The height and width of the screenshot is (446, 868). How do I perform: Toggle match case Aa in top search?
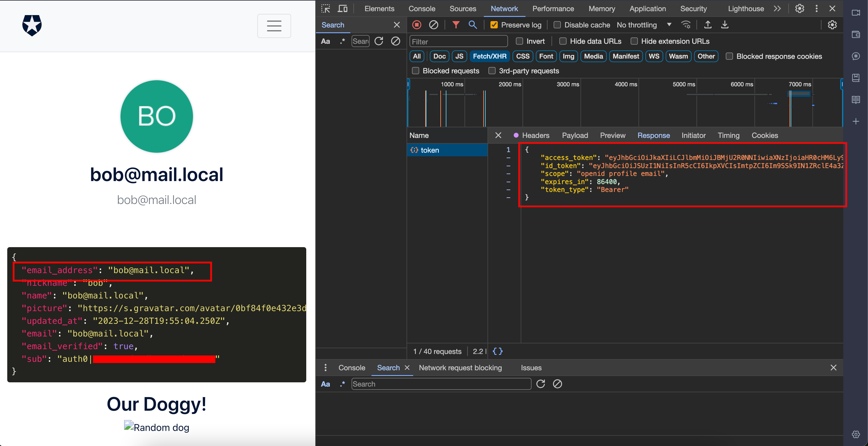click(325, 41)
